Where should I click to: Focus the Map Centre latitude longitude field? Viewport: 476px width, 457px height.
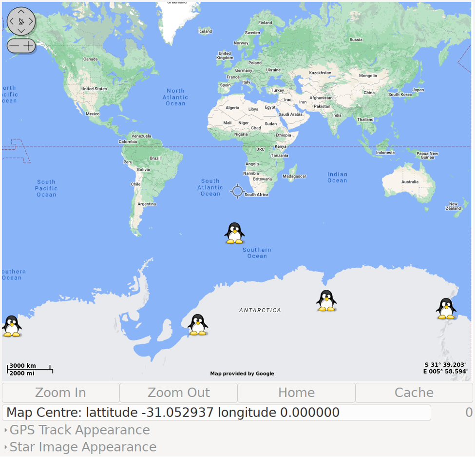pyautogui.click(x=216, y=413)
